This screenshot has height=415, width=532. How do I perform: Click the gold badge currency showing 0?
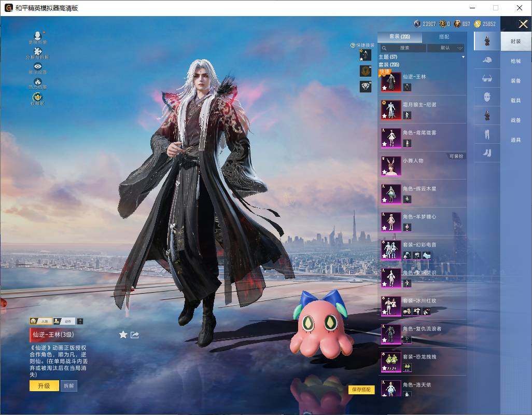442,24
